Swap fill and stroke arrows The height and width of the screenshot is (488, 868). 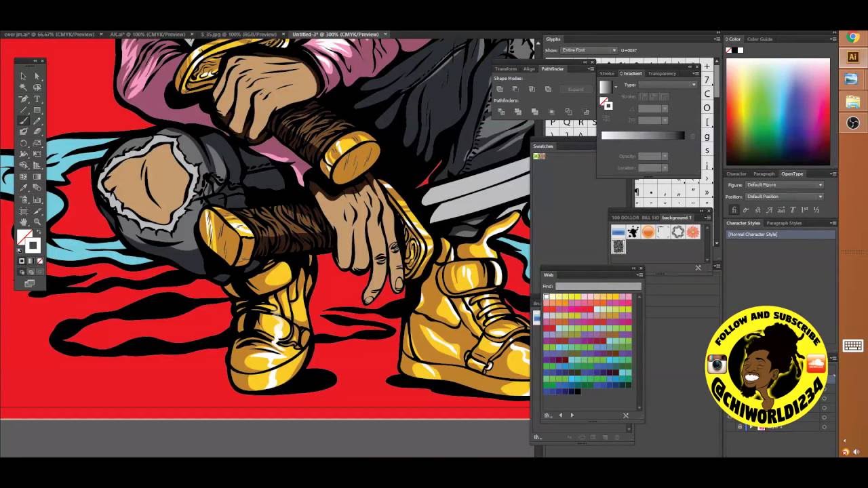click(x=39, y=232)
